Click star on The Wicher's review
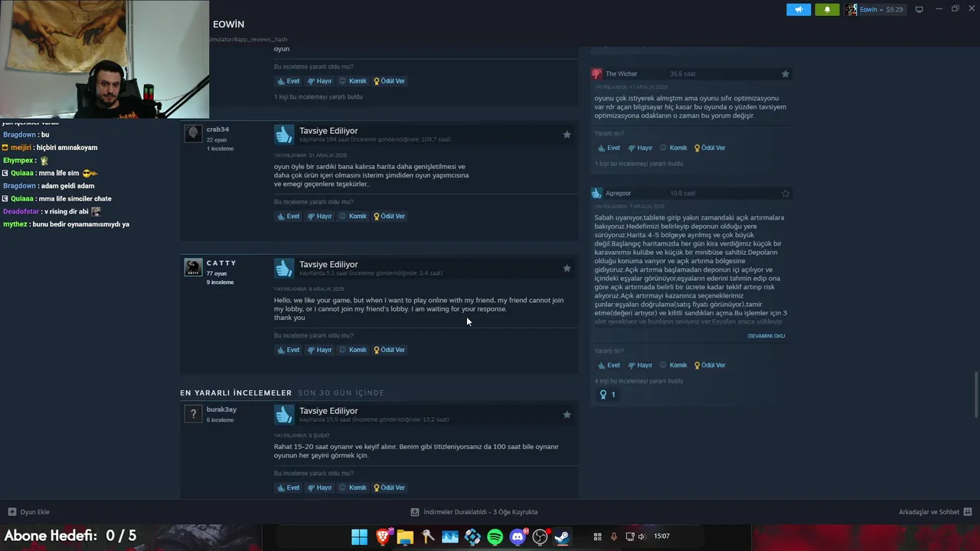The image size is (980, 551). click(x=786, y=74)
